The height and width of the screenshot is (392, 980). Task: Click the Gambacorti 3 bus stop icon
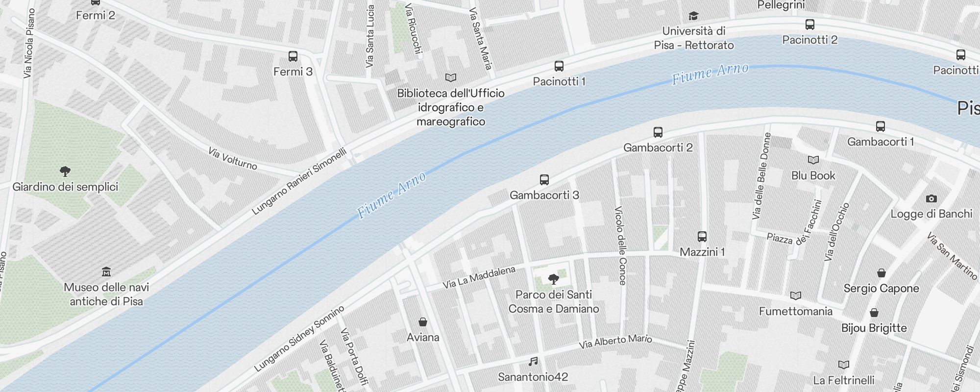point(544,180)
